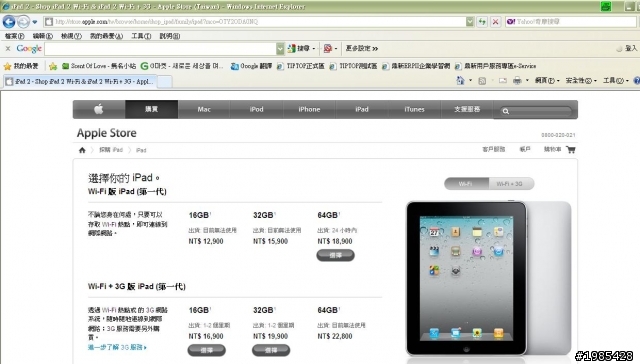Click the browser Forward arrow button
Image resolution: width=640 pixels, height=364 pixels.
(23, 22)
